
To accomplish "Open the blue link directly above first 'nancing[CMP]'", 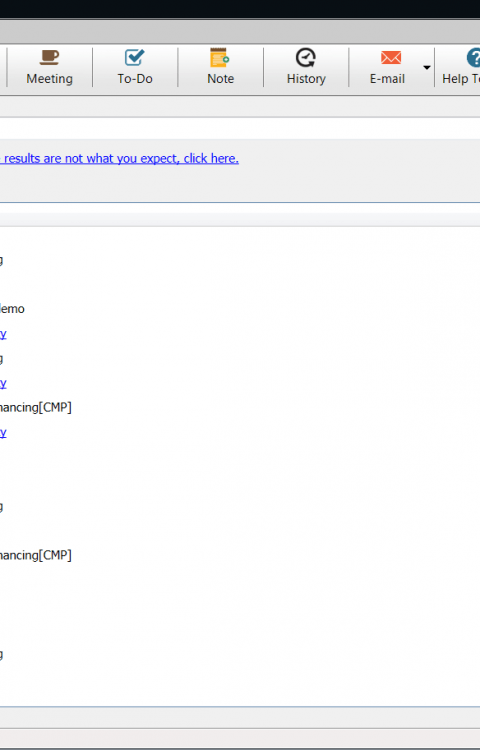I will [x=3, y=383].
